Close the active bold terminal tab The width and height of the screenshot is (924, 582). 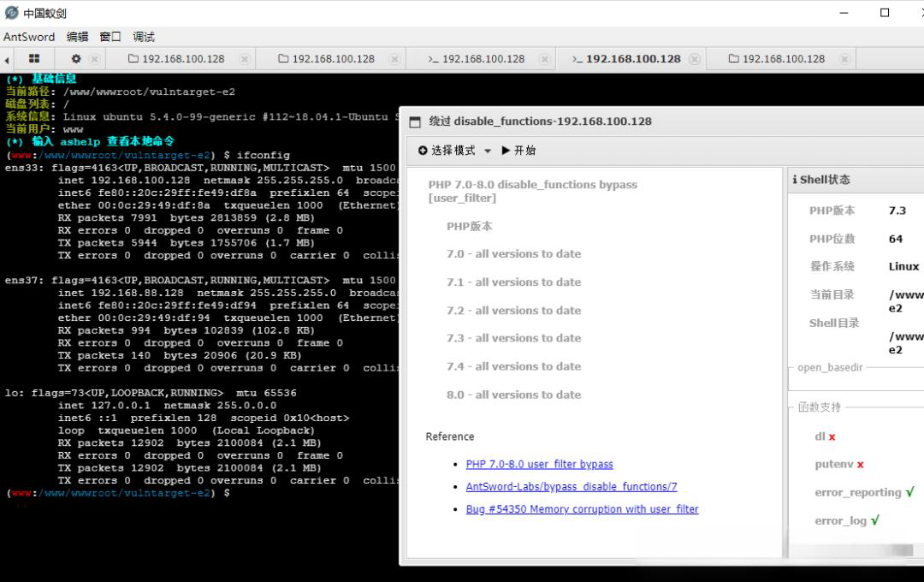click(x=695, y=59)
